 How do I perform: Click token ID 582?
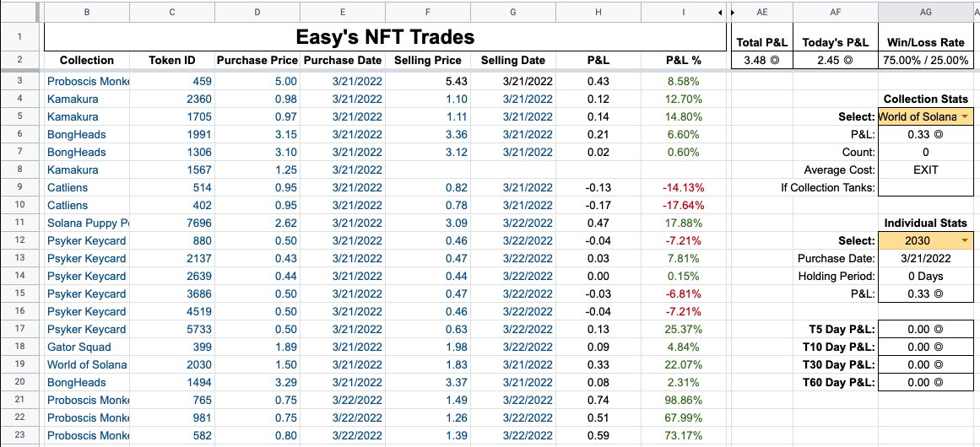point(172,436)
